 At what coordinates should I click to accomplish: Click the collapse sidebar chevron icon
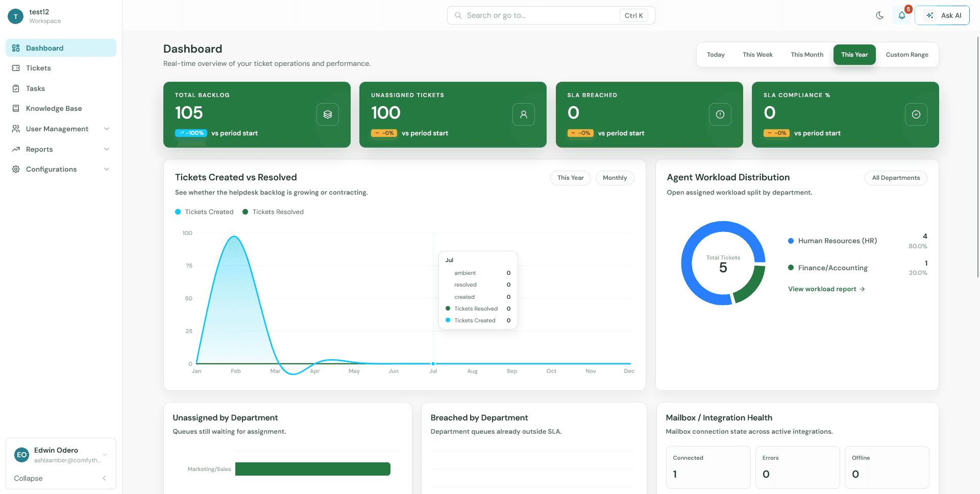click(x=104, y=478)
